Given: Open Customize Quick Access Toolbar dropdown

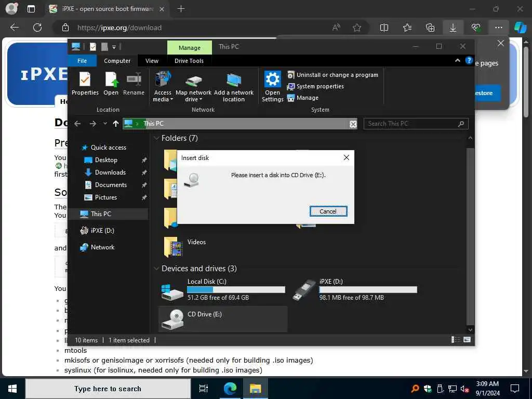Looking at the screenshot, I should click(x=114, y=47).
